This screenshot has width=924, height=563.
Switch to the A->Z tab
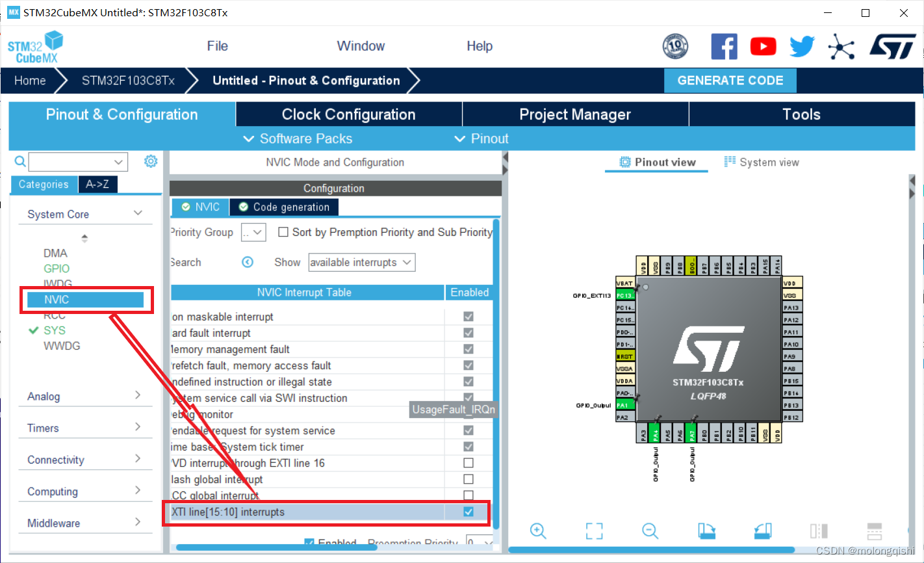coord(97,185)
